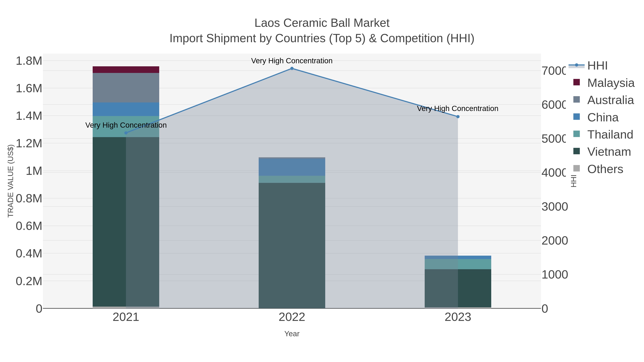Click 'Very High Concentration' label near 2021
The width and height of the screenshot is (644, 362).
(x=126, y=125)
